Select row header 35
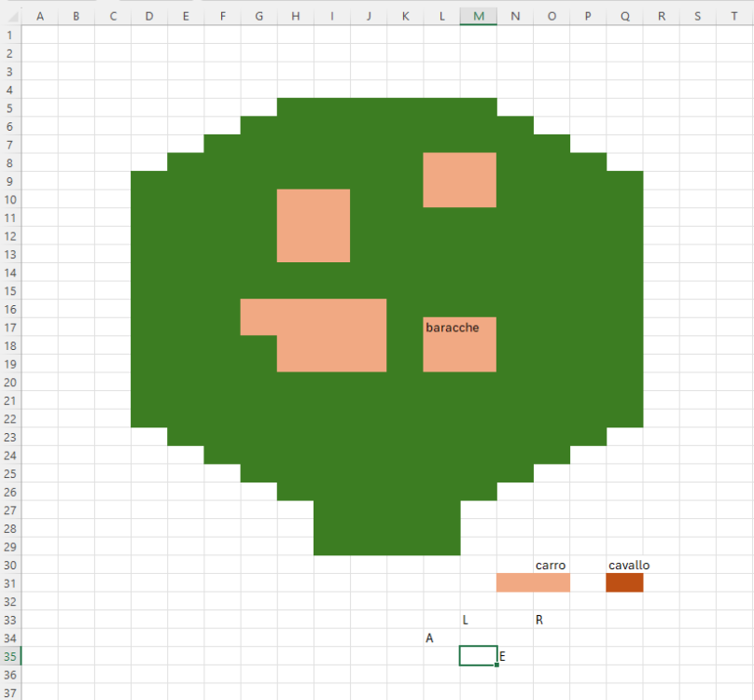The height and width of the screenshot is (700, 754). (9, 656)
